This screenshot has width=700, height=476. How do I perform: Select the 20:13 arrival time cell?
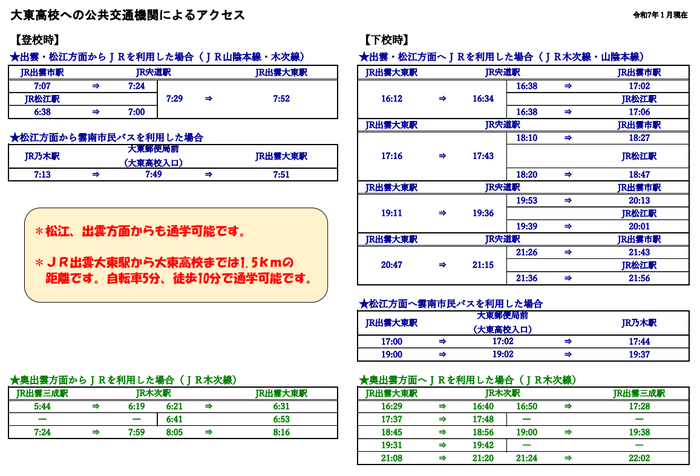(x=639, y=200)
